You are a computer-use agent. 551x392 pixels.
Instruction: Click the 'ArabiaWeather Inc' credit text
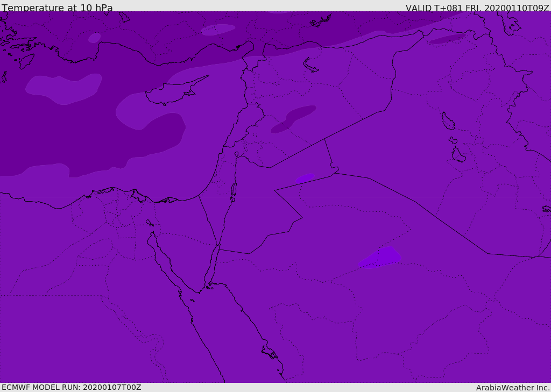click(513, 388)
